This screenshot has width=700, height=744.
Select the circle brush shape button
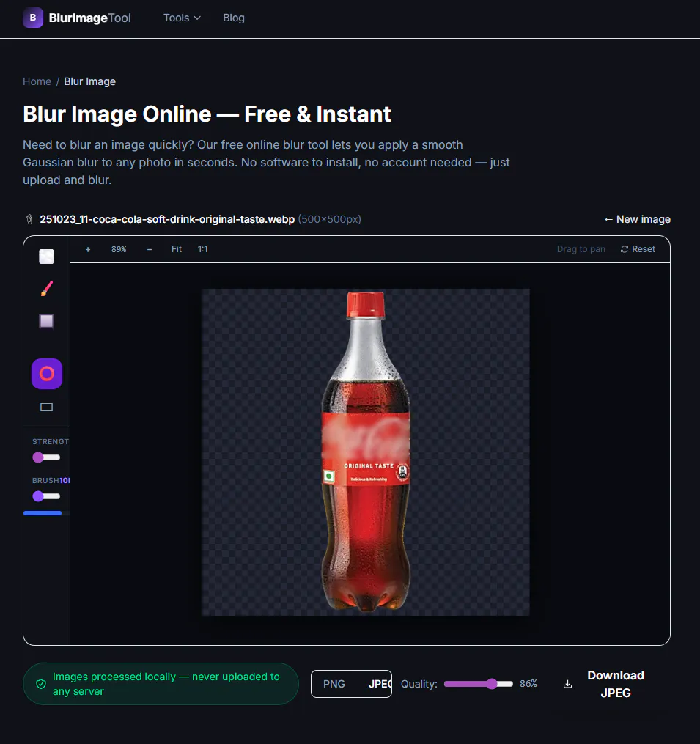46,374
